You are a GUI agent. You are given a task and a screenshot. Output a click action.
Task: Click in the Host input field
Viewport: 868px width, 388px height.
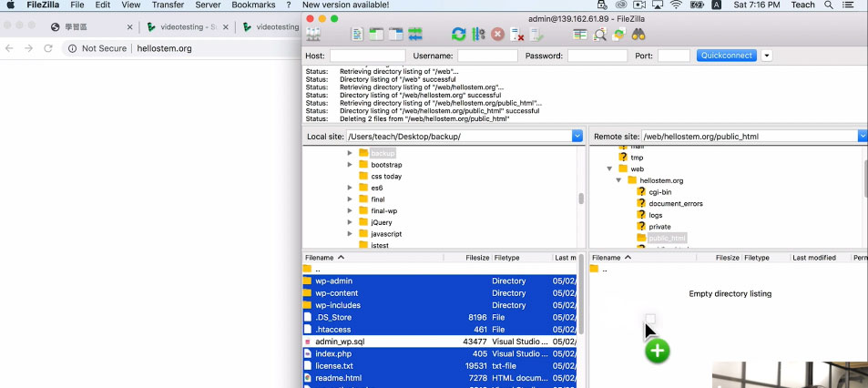pos(367,56)
